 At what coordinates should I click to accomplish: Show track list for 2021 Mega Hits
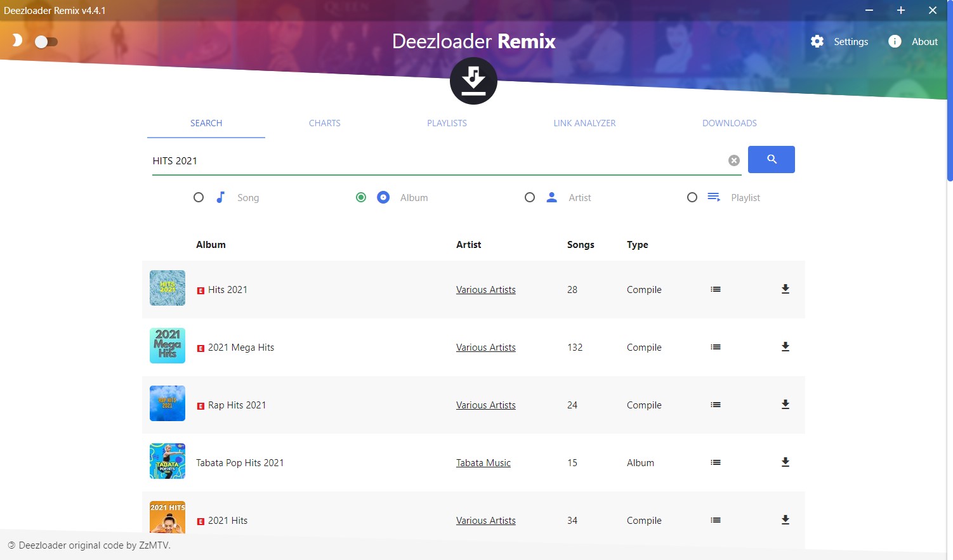pos(716,347)
